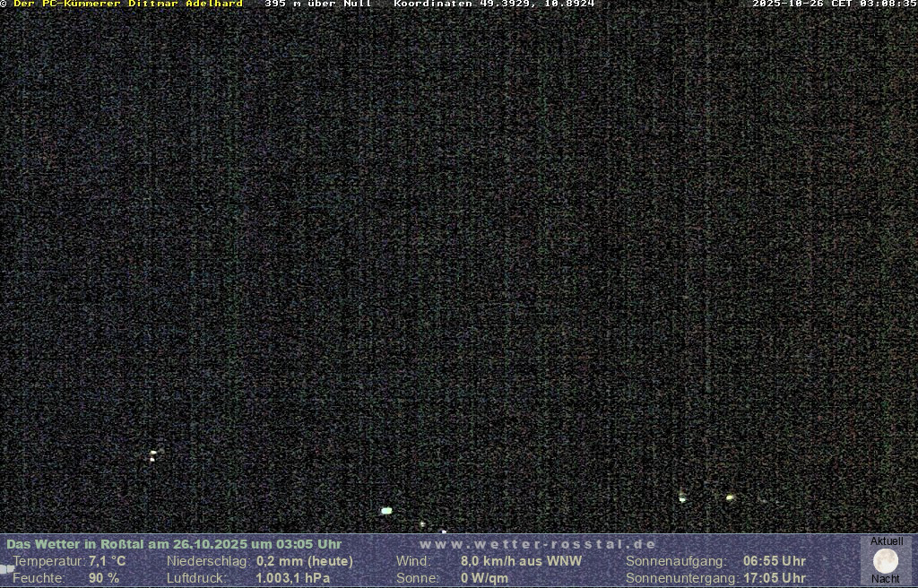Click the Sonnenaufgang time 06:55 Uhr
This screenshot has width=918, height=588.
click(774, 561)
